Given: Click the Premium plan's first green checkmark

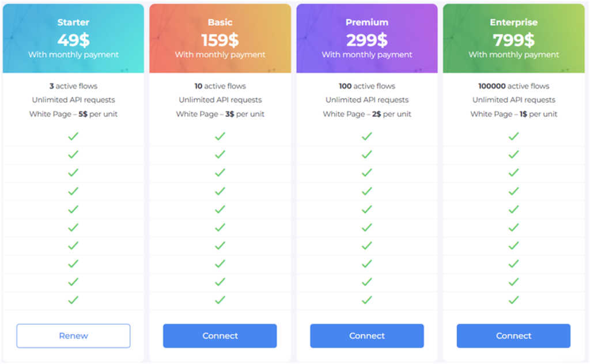Looking at the screenshot, I should click(x=367, y=136).
